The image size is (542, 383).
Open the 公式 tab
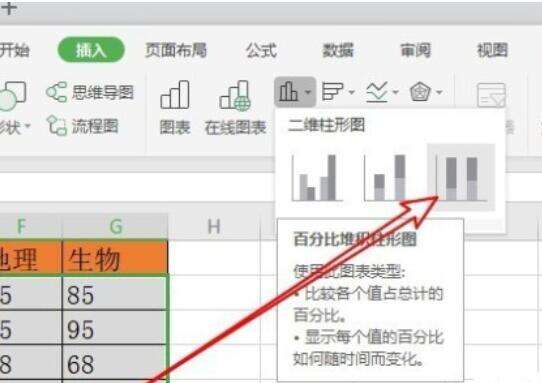pyautogui.click(x=261, y=50)
